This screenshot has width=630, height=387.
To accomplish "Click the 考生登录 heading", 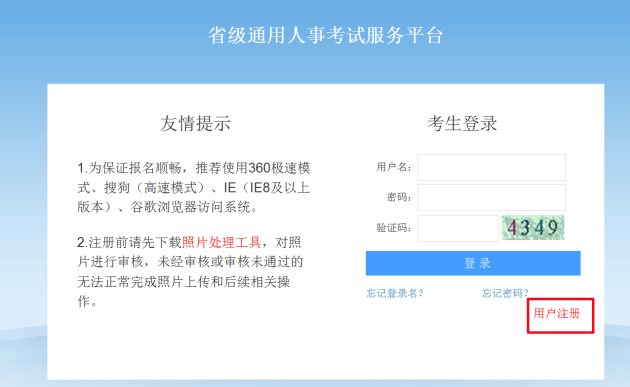I will 462,123.
